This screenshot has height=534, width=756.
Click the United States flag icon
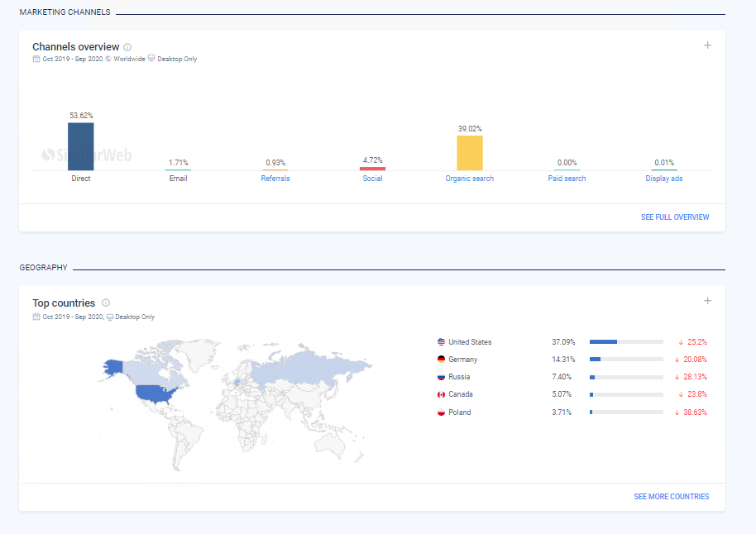pyautogui.click(x=441, y=342)
